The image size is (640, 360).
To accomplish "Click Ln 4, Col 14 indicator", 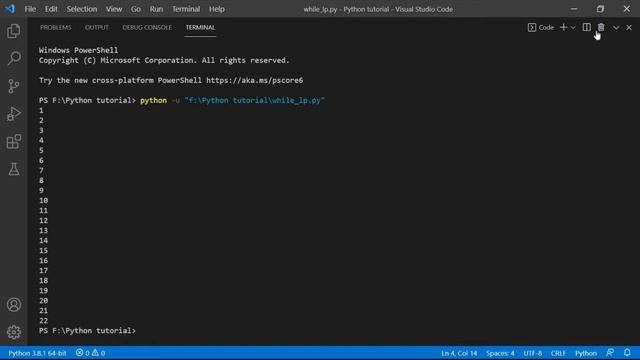I will pos(459,353).
